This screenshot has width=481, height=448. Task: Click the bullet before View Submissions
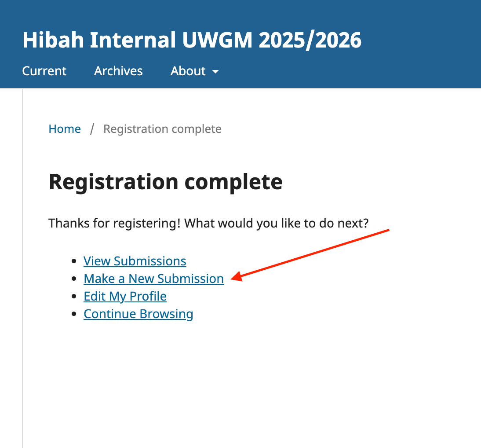(74, 261)
